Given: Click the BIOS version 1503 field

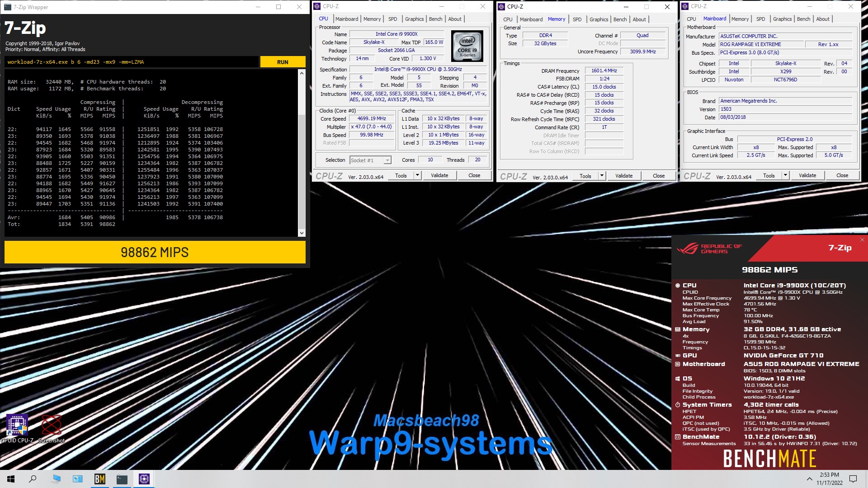Looking at the screenshot, I should point(785,109).
